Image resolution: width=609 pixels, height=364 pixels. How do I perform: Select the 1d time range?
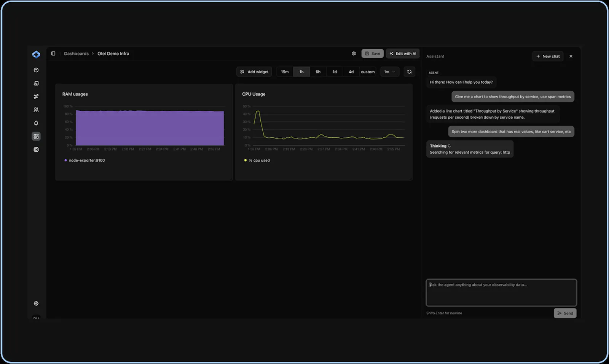click(335, 72)
